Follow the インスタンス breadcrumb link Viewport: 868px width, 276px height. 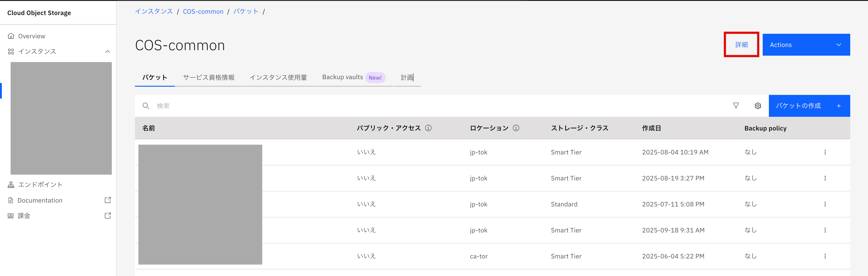(x=154, y=11)
